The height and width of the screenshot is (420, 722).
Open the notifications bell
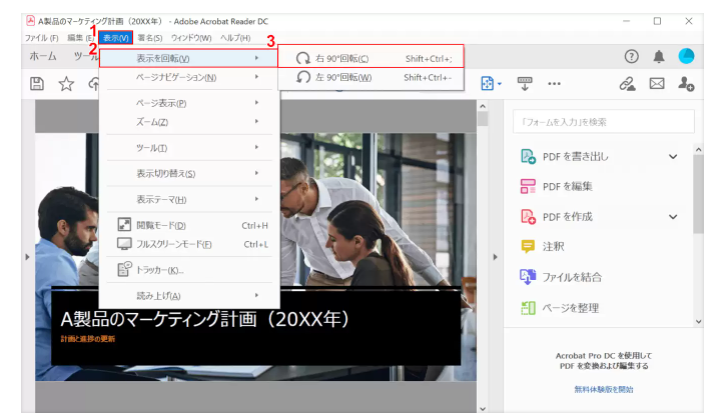pos(659,57)
